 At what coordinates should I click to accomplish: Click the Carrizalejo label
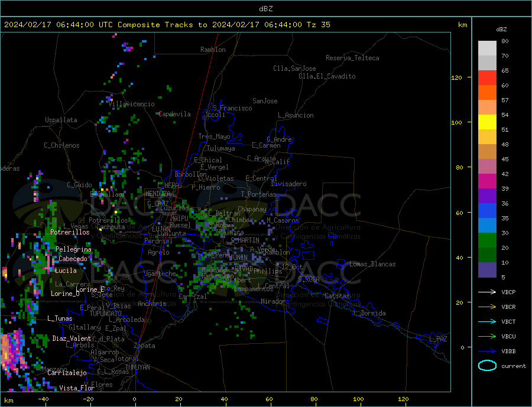pyautogui.click(x=67, y=373)
